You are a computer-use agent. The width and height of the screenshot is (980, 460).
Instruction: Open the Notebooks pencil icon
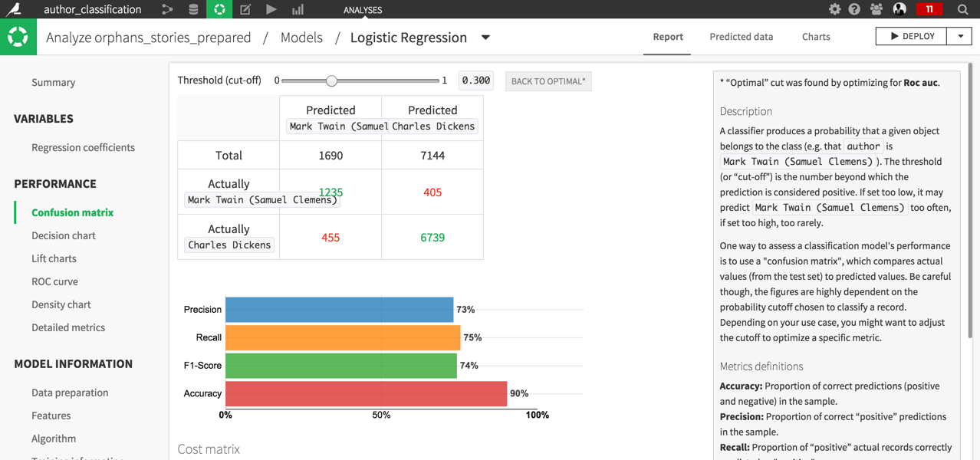(245, 9)
